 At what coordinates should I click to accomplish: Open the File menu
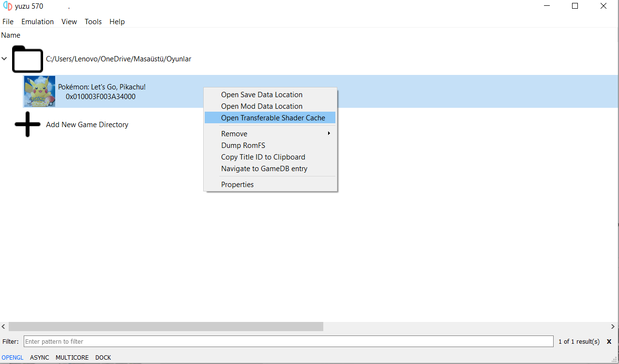click(8, 22)
